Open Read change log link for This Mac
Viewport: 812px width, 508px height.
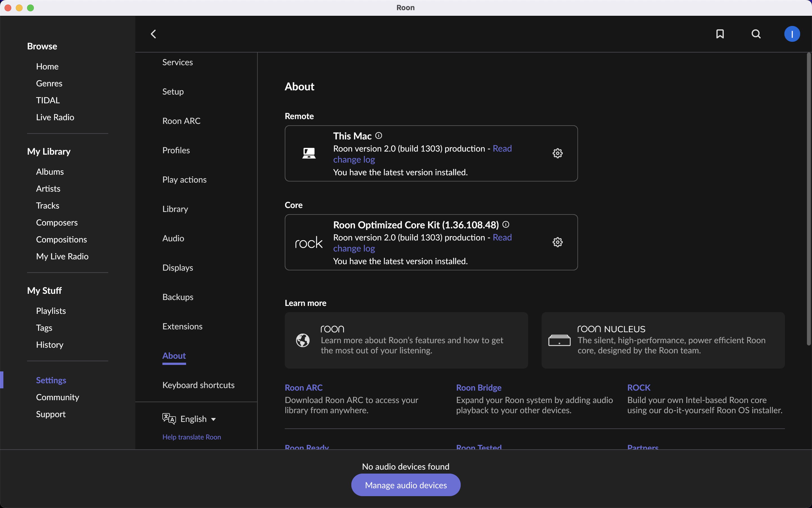click(x=422, y=154)
